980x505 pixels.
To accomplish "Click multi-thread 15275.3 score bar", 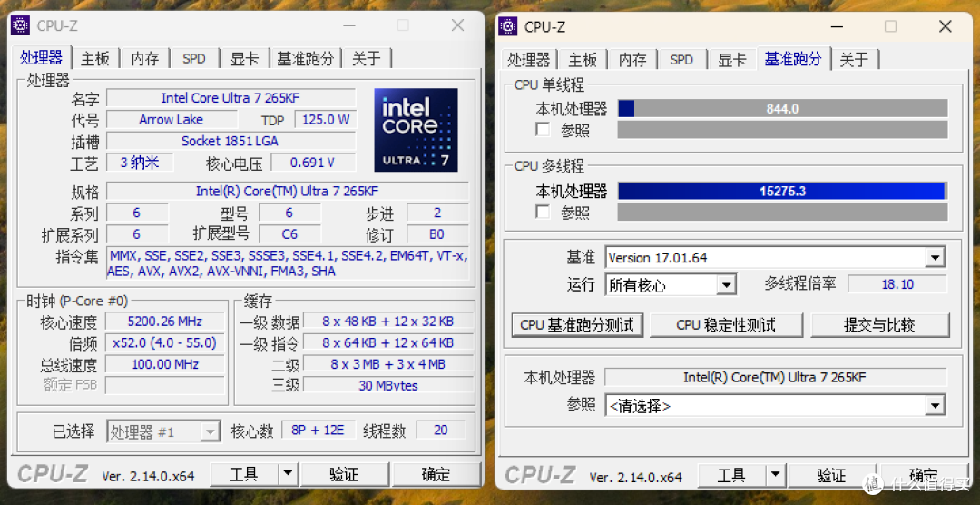I will pyautogui.click(x=782, y=191).
